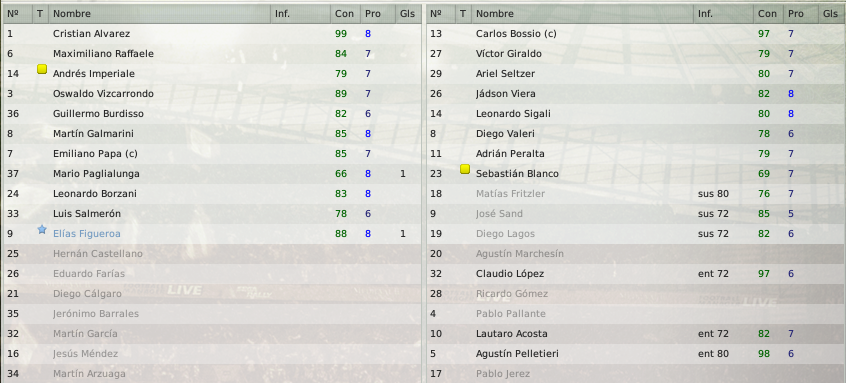Viewport: 846px width, 383px height.
Task: Click the yellow card icon beside Sebastián Blanco
Action: pyautogui.click(x=465, y=169)
